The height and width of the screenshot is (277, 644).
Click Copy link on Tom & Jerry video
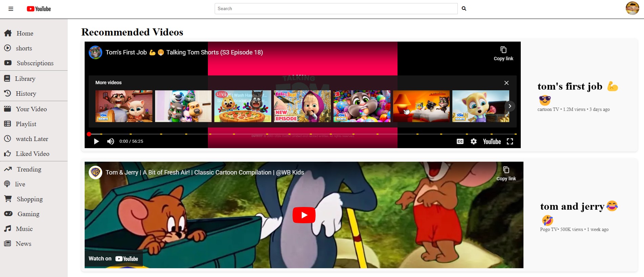click(x=506, y=174)
